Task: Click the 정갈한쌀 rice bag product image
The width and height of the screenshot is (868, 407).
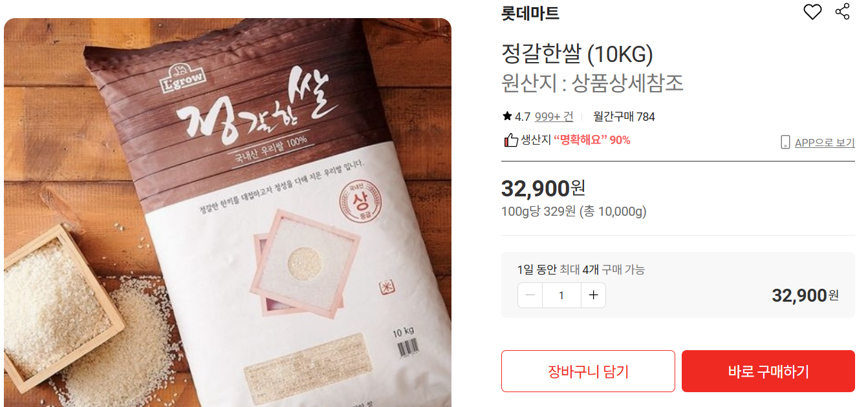Action: (228, 213)
